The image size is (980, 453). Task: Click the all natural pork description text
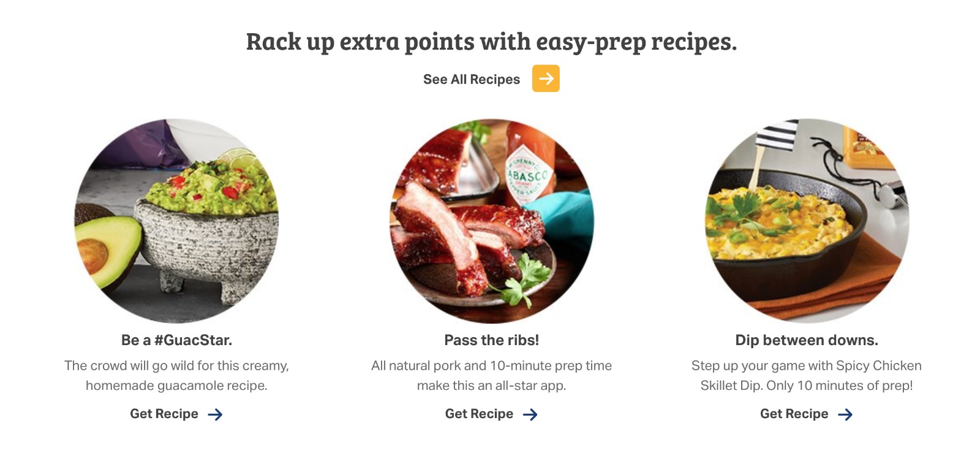point(491,376)
